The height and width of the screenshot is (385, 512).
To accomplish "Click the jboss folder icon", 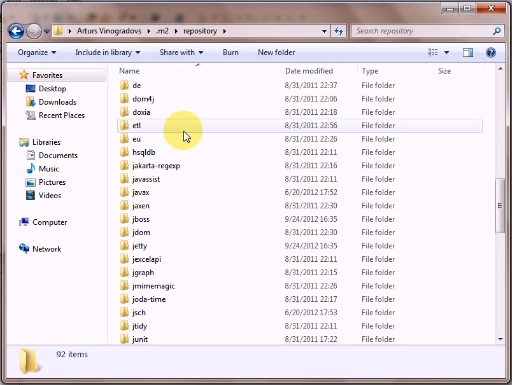I will (x=124, y=219).
